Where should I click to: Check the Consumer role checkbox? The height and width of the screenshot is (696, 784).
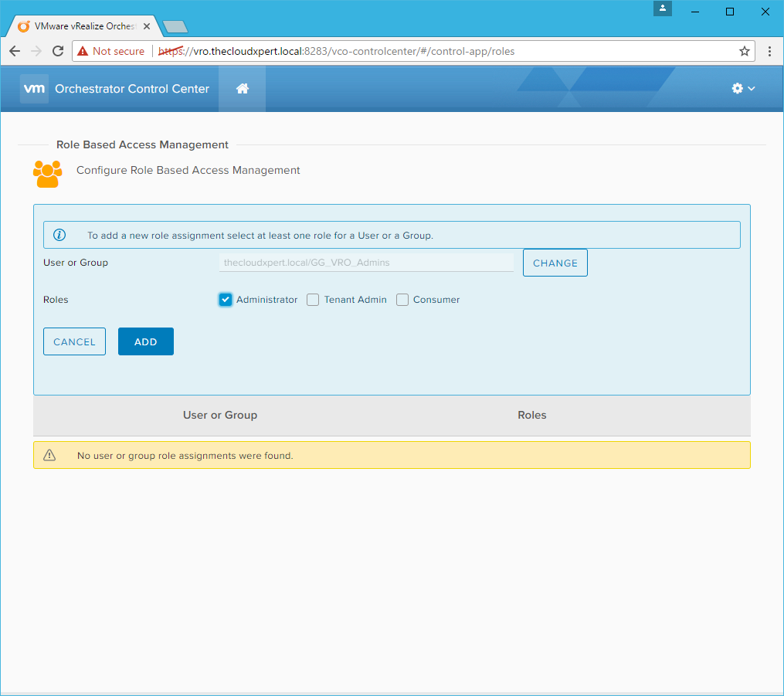point(402,300)
